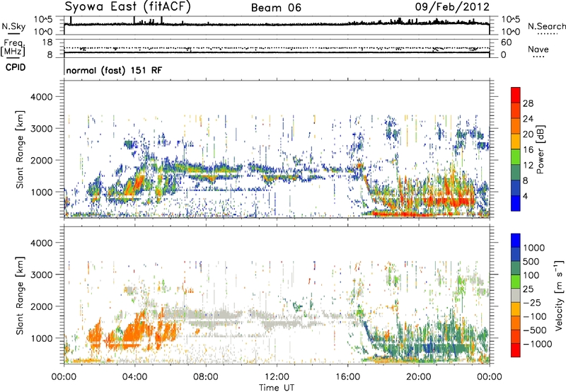Click the '500' velocity colorbar tick
The width and height of the screenshot is (566, 392).
point(531,261)
